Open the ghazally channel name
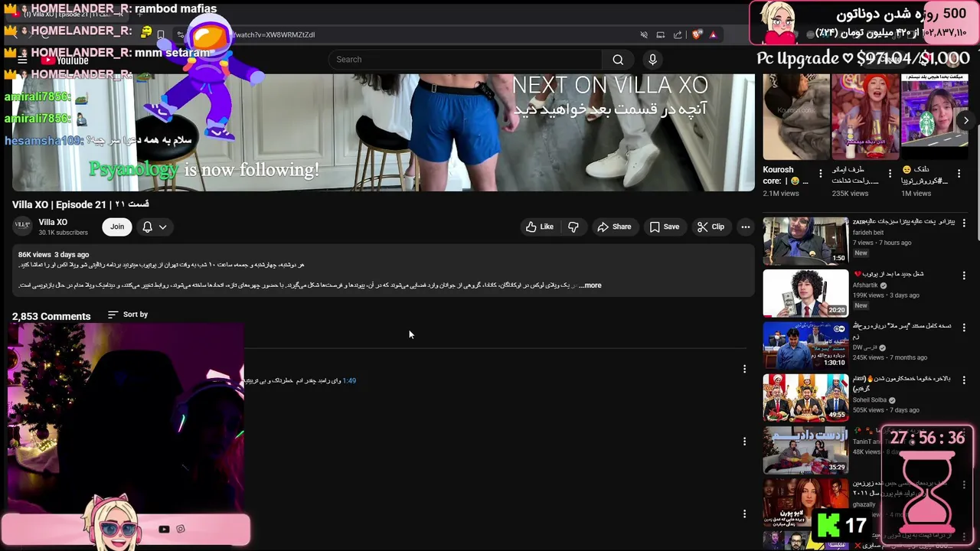Image resolution: width=980 pixels, height=551 pixels. pyautogui.click(x=864, y=504)
